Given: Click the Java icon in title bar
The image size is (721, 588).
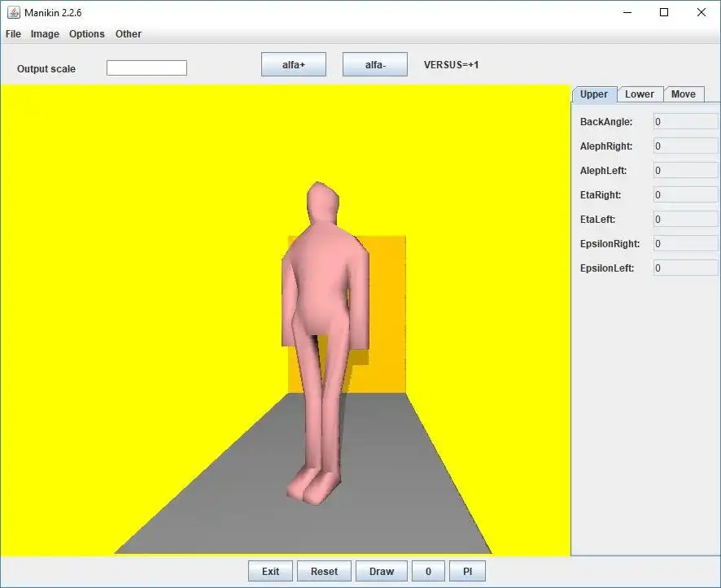Looking at the screenshot, I should (x=13, y=12).
